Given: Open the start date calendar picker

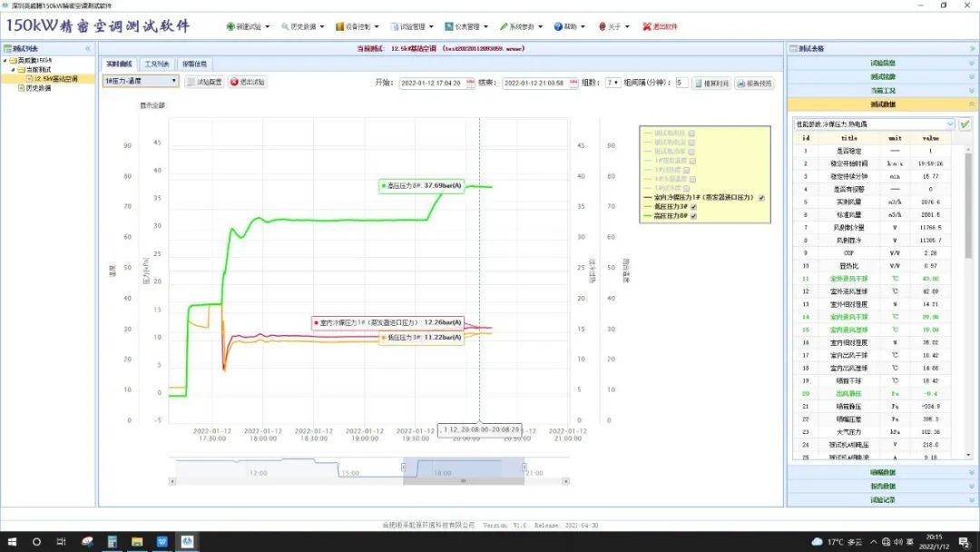Looking at the screenshot, I should (x=471, y=84).
